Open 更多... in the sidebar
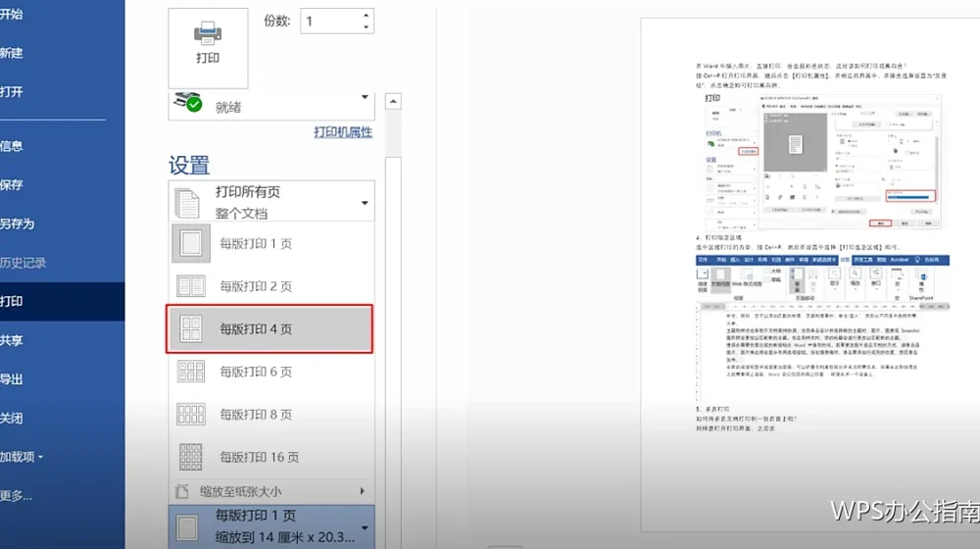Screen dimensions: 980x549 16,496
